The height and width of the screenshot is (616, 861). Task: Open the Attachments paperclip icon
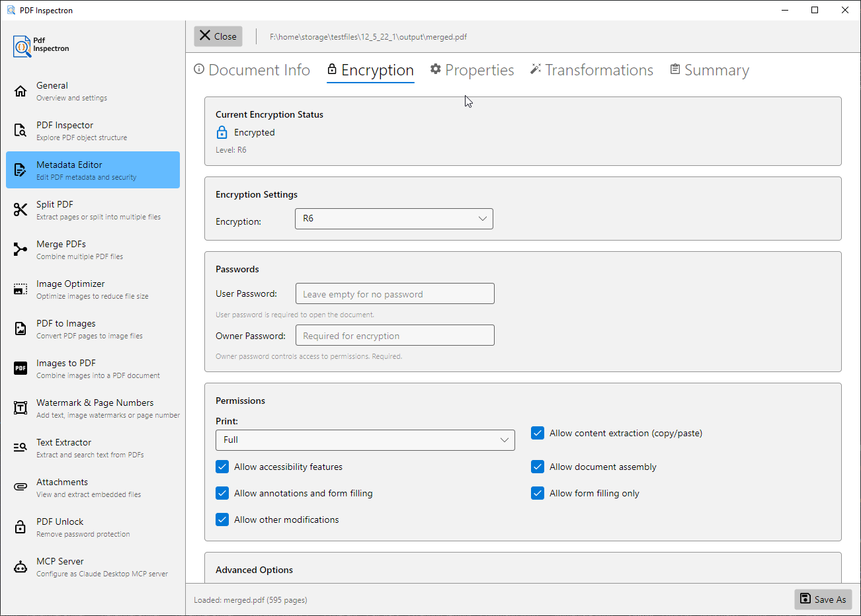[x=20, y=487]
